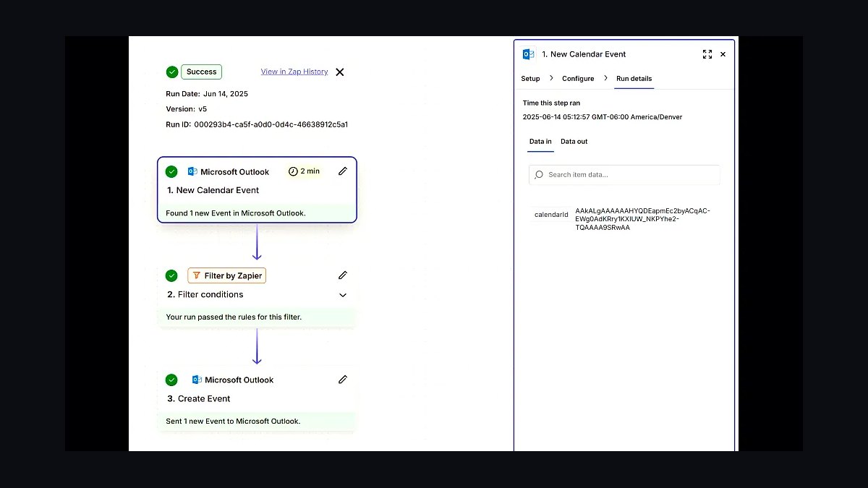This screenshot has height=488, width=868.
Task: Click the Microsoft Outlook icon in step 1
Action: pos(192,171)
